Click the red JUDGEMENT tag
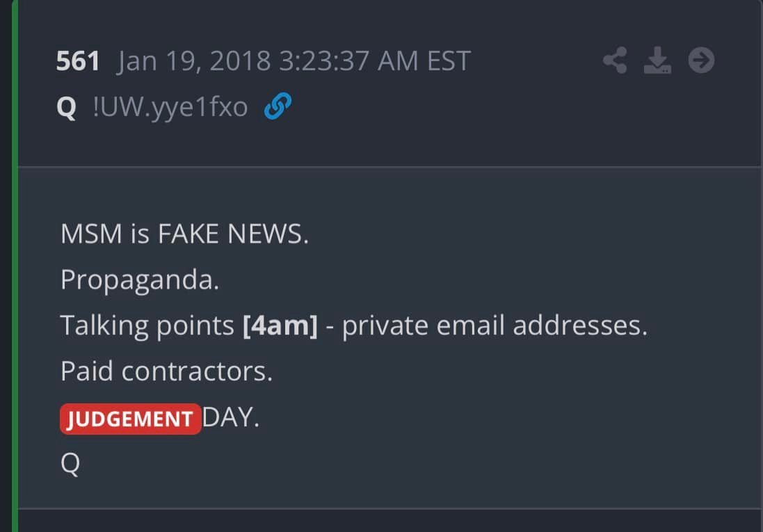The height and width of the screenshot is (532, 763). click(x=130, y=419)
